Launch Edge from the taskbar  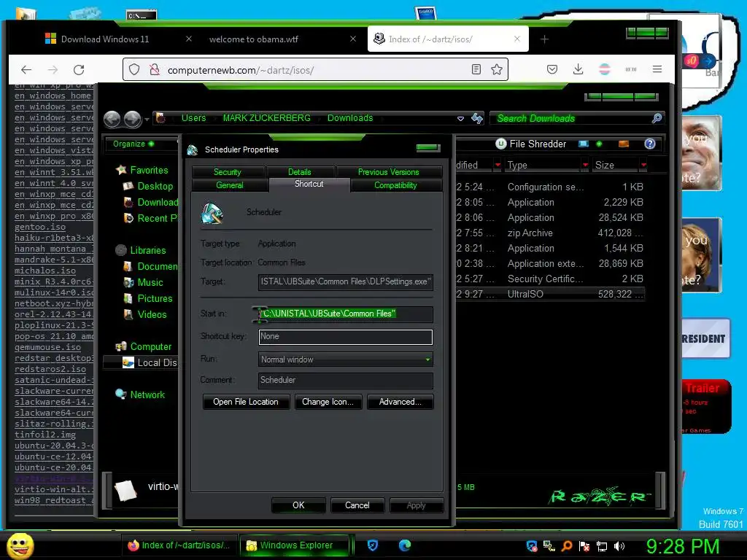point(405,545)
